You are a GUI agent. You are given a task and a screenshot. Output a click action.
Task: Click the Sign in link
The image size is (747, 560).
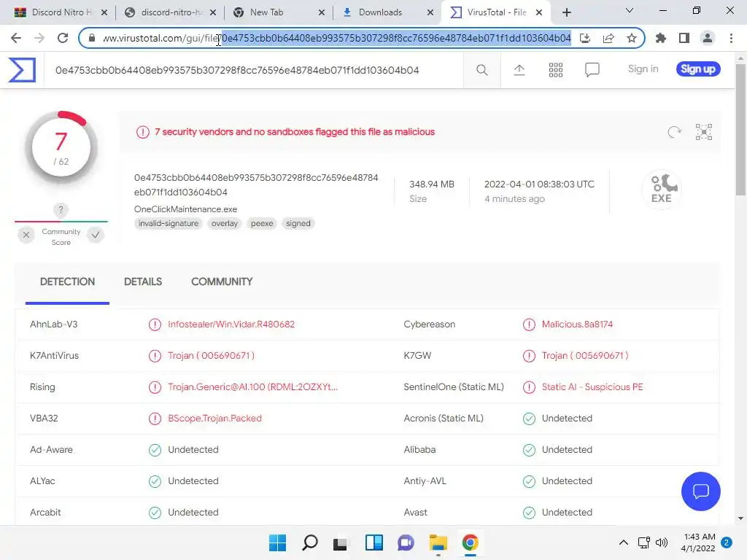(x=643, y=69)
